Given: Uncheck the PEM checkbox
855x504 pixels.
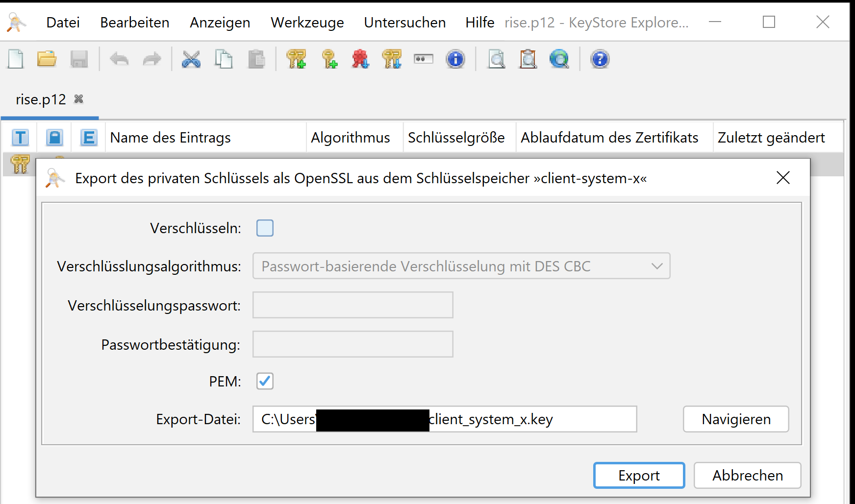Looking at the screenshot, I should [x=265, y=381].
